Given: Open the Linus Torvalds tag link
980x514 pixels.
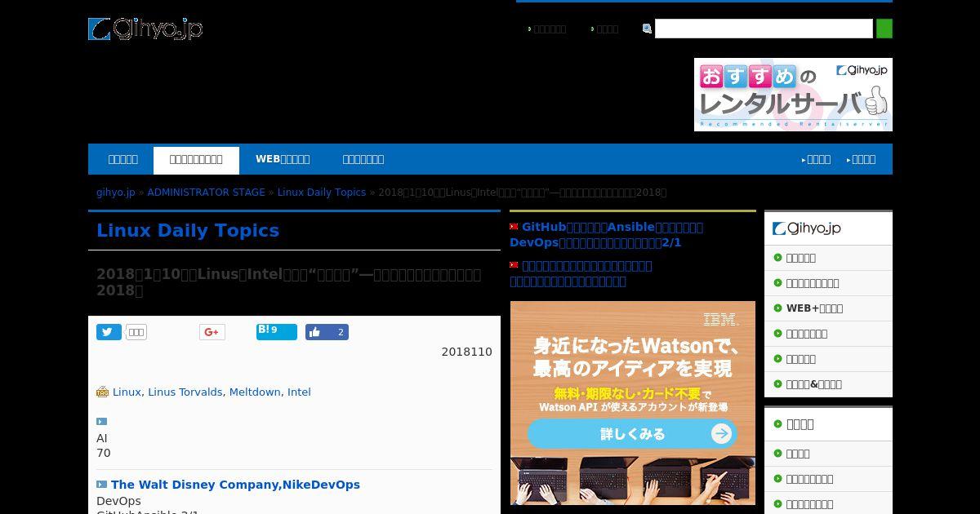Looking at the screenshot, I should 185,392.
